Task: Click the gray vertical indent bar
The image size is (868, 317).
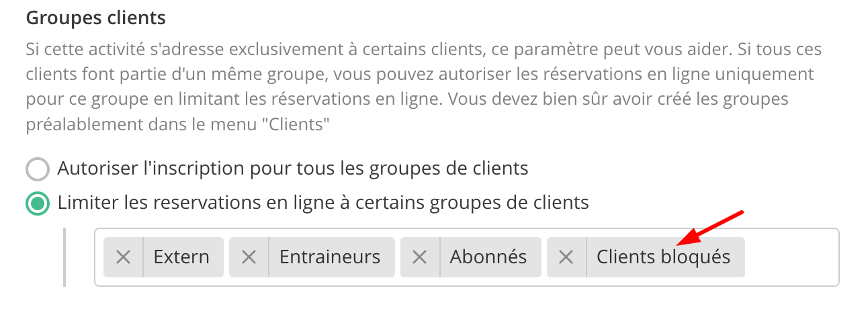Action: 64,257
